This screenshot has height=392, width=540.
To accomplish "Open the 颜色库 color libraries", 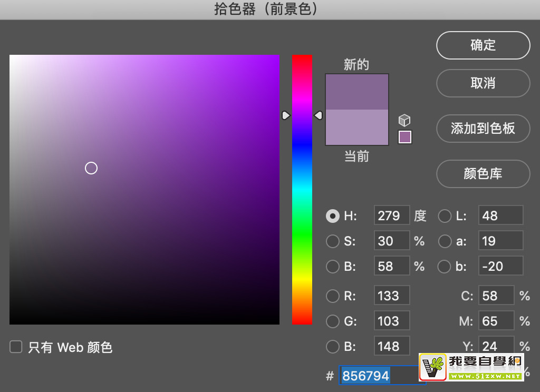I will point(483,174).
